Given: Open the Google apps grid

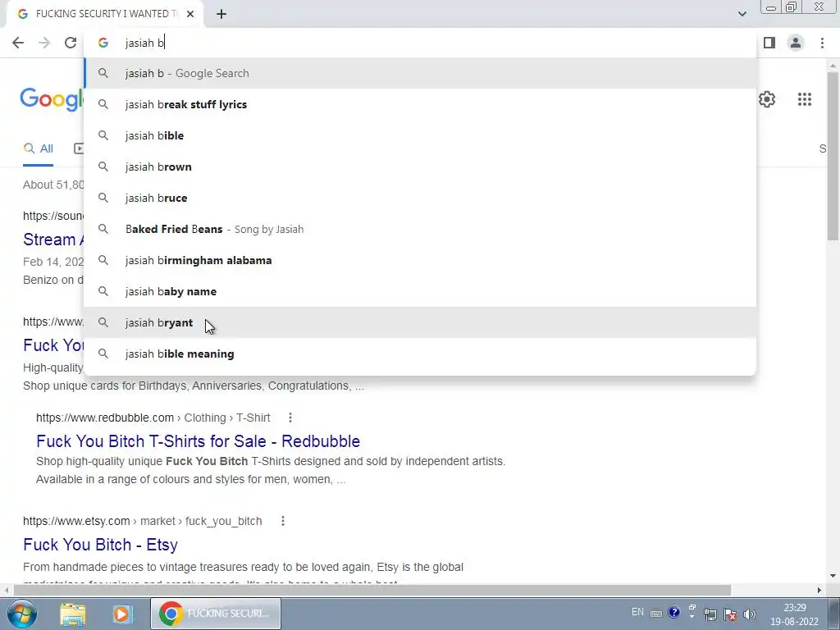Looking at the screenshot, I should pos(805,99).
